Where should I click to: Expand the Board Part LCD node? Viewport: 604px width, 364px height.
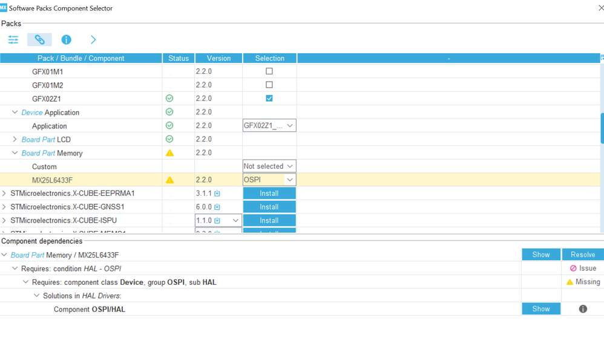click(x=15, y=139)
